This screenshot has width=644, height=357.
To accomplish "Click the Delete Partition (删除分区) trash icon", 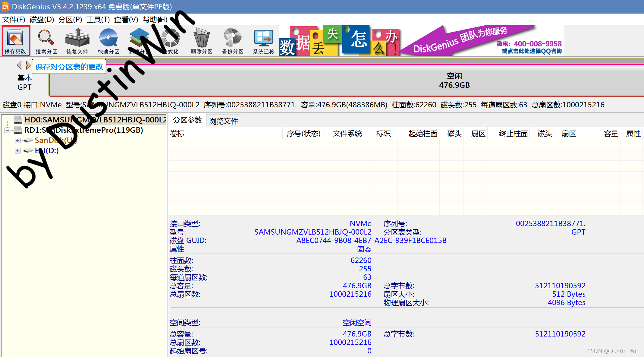I will point(201,41).
